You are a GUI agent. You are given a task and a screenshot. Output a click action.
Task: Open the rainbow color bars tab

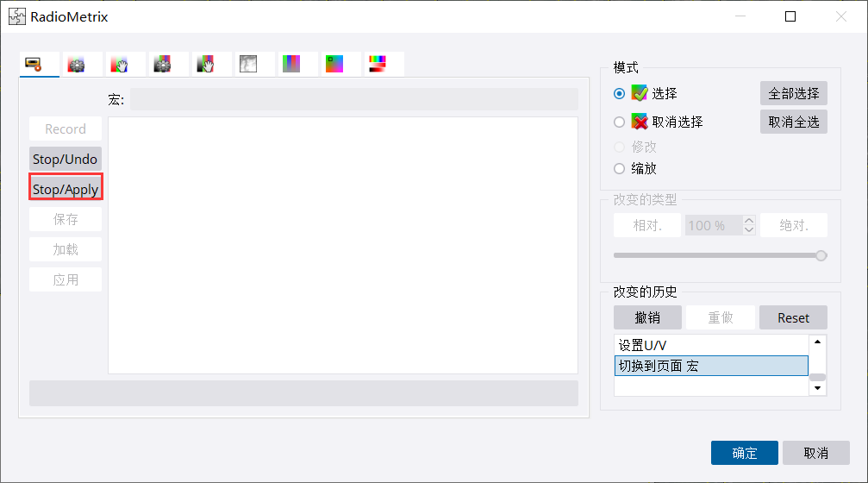tap(378, 65)
